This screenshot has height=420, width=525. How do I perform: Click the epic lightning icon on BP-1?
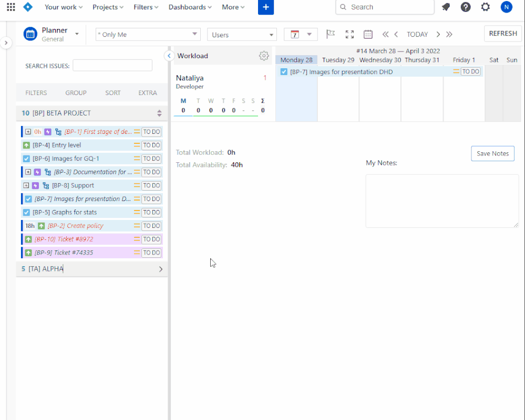tap(47, 132)
